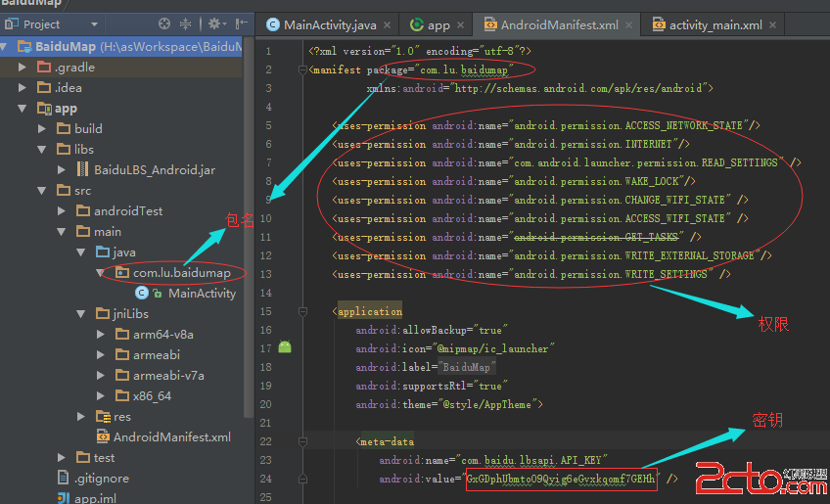Expand the res folder
Viewport: 830px width, 504px height.
(x=80, y=417)
